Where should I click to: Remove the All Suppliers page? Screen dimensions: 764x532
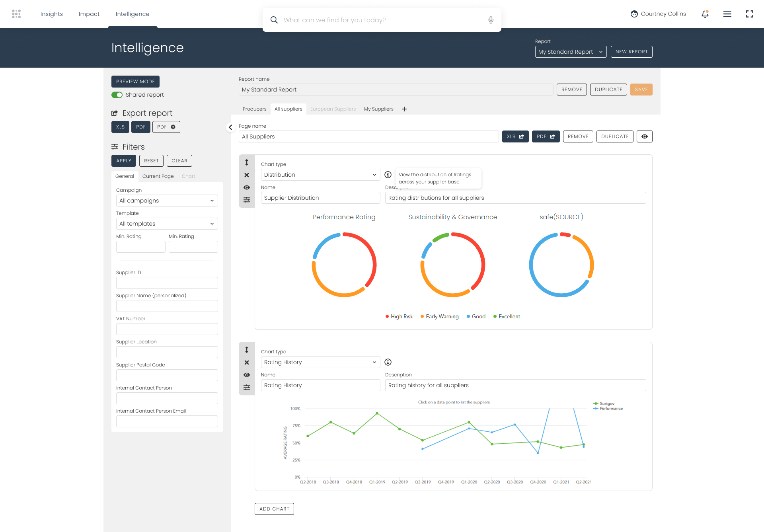point(578,136)
